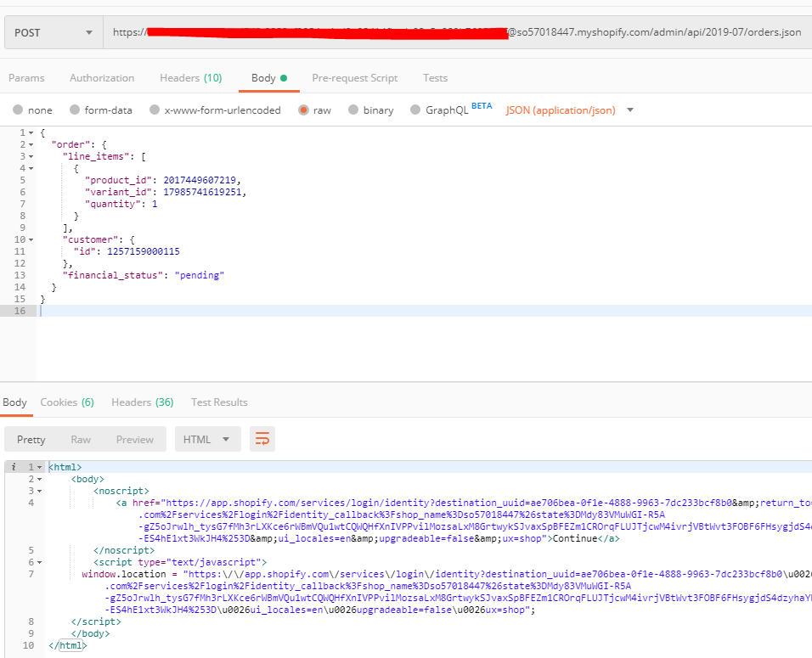Image resolution: width=812 pixels, height=658 pixels.
Task: Collapse the root object on line 1
Action: click(31, 133)
